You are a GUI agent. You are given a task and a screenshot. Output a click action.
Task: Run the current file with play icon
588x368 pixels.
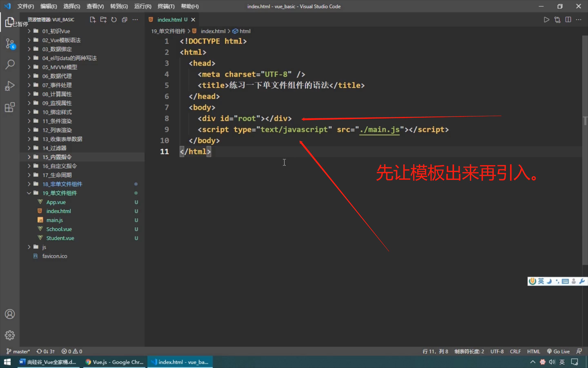coord(546,20)
